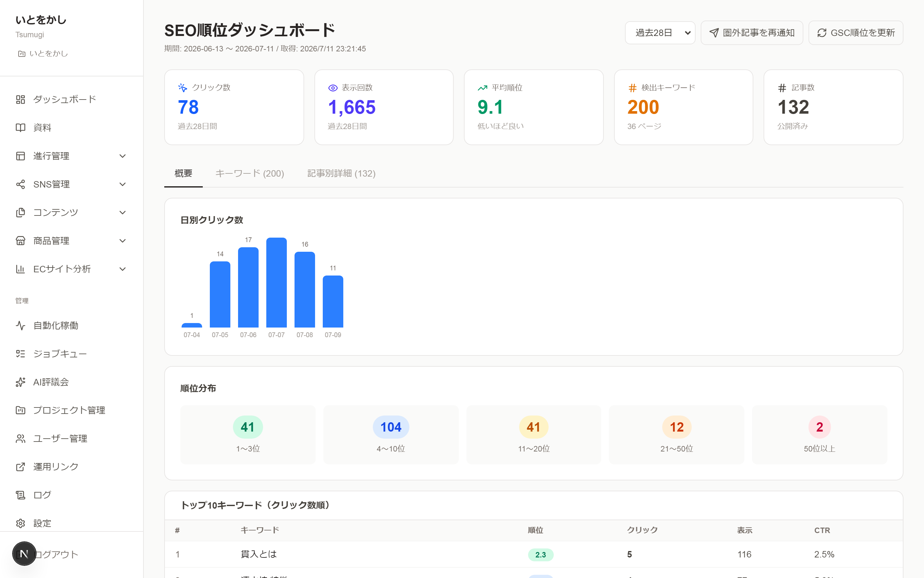Open ユーザー管理 from the sidebar

pos(72,438)
